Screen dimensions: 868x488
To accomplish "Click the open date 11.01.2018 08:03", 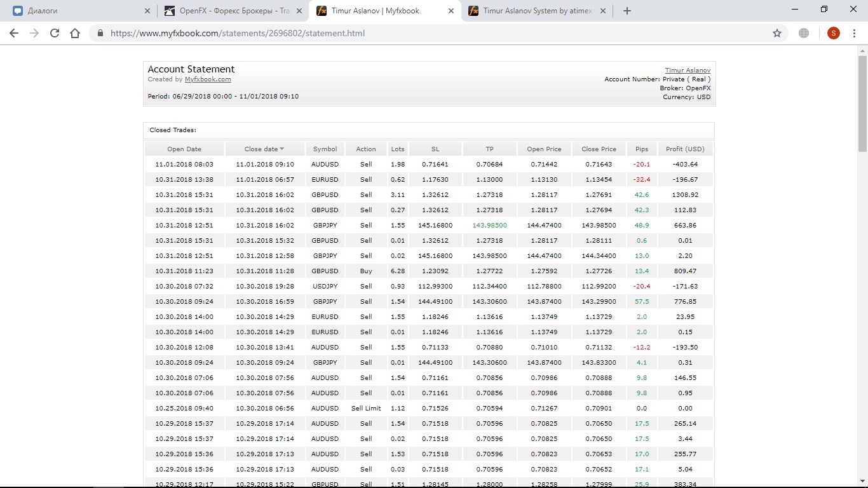I will pyautogui.click(x=184, y=165).
